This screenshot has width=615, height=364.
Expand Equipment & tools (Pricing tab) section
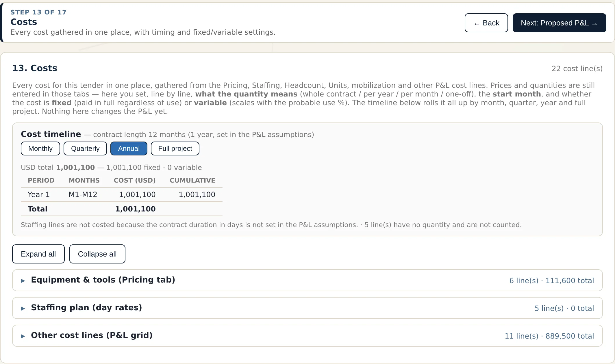coord(307,280)
